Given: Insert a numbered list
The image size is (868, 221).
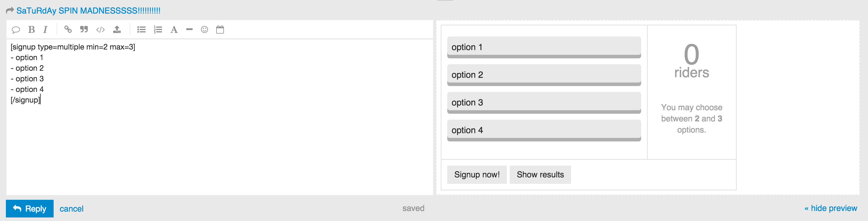Looking at the screenshot, I should (158, 30).
